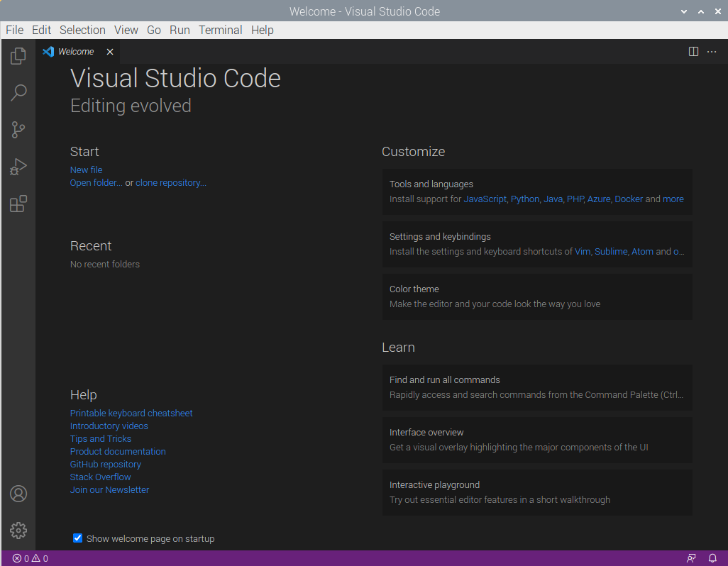Uncheck Show welcome page on startup
The image size is (728, 566).
(78, 538)
